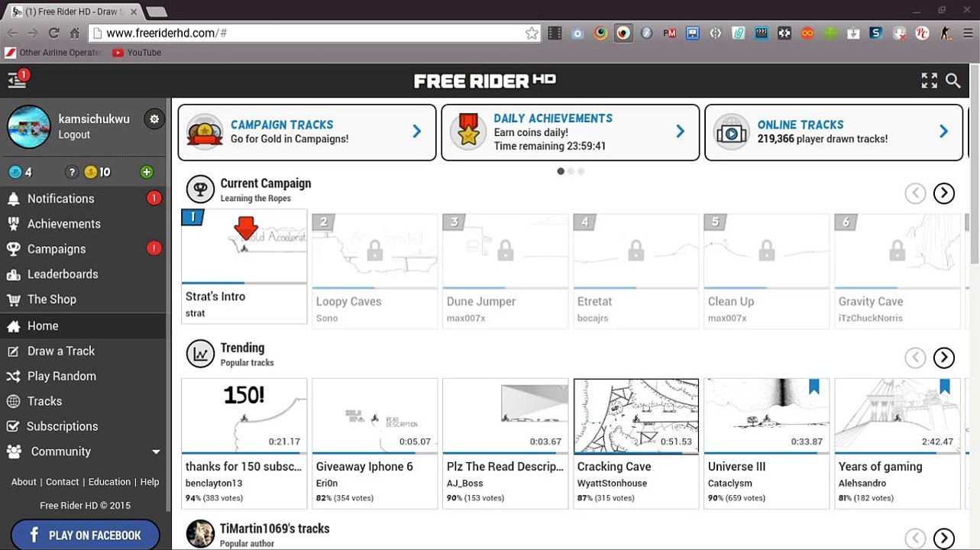This screenshot has width=980, height=550.
Task: Go to Home in sidebar
Action: [x=83, y=326]
